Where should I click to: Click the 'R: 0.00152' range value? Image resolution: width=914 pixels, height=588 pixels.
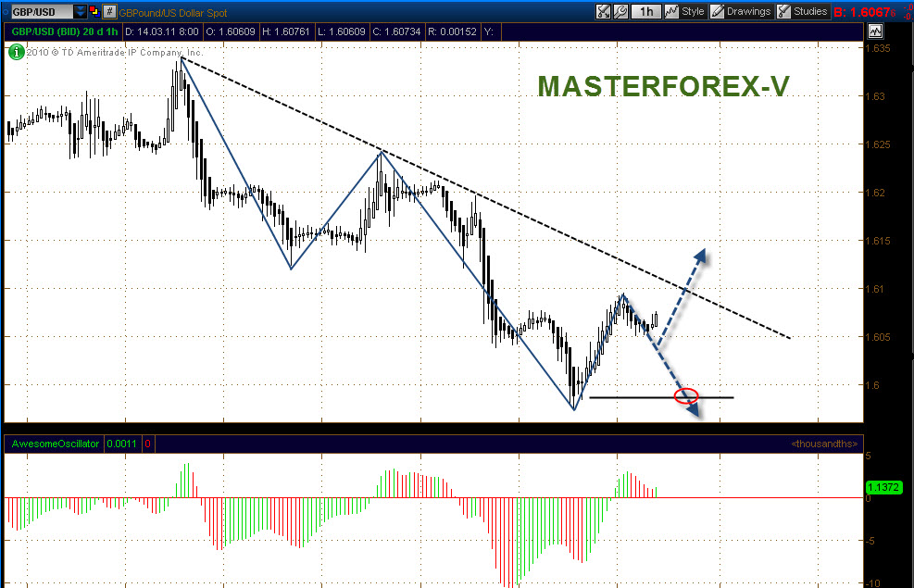tap(452, 31)
